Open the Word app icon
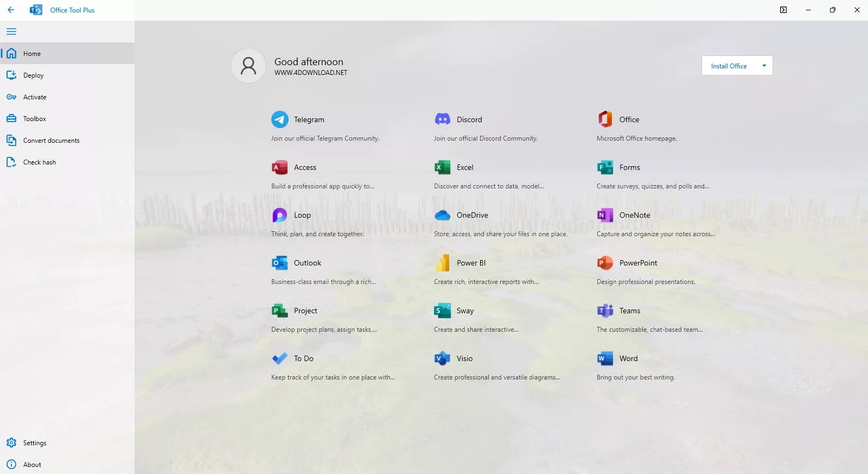Viewport: 868px width, 474px height. click(605, 358)
